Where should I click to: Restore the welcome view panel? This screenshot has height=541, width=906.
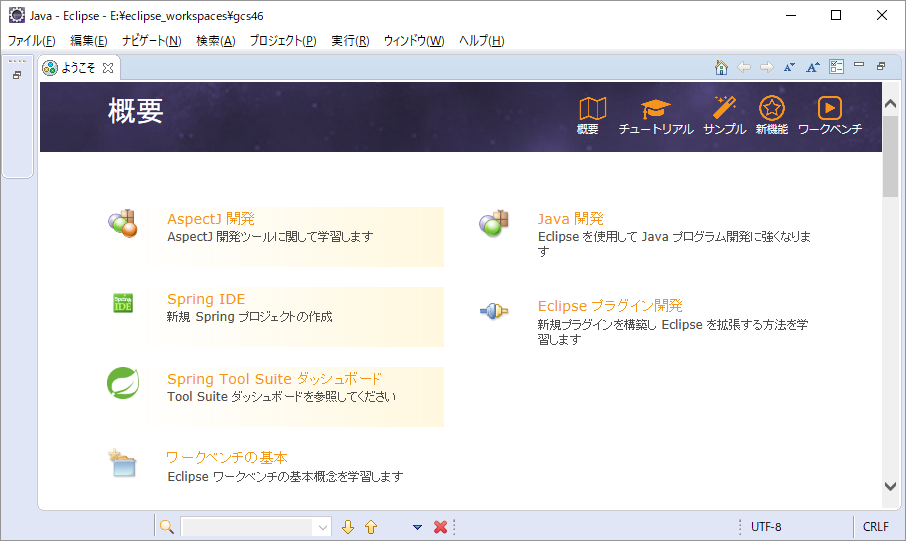coord(881,66)
